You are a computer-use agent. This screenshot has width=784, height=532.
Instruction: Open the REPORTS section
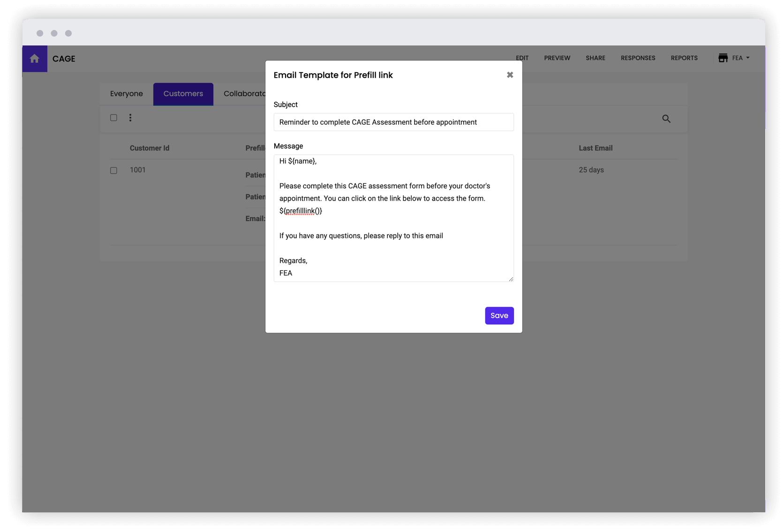pyautogui.click(x=684, y=58)
